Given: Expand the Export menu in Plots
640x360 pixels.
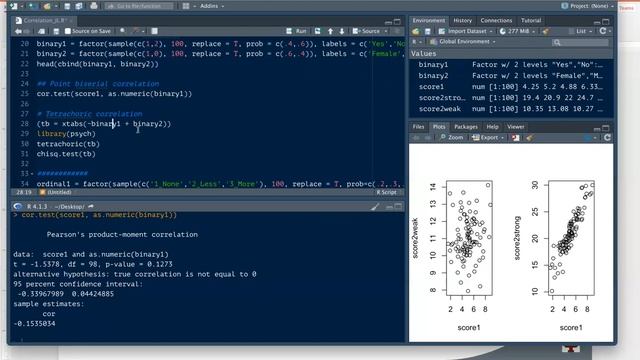Looking at the screenshot, I should pyautogui.click(x=488, y=138).
